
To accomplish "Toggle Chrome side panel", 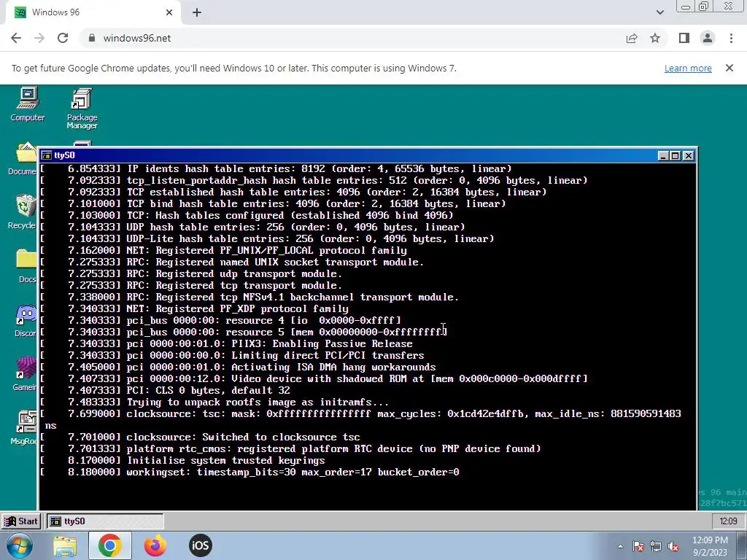I will 684,38.
